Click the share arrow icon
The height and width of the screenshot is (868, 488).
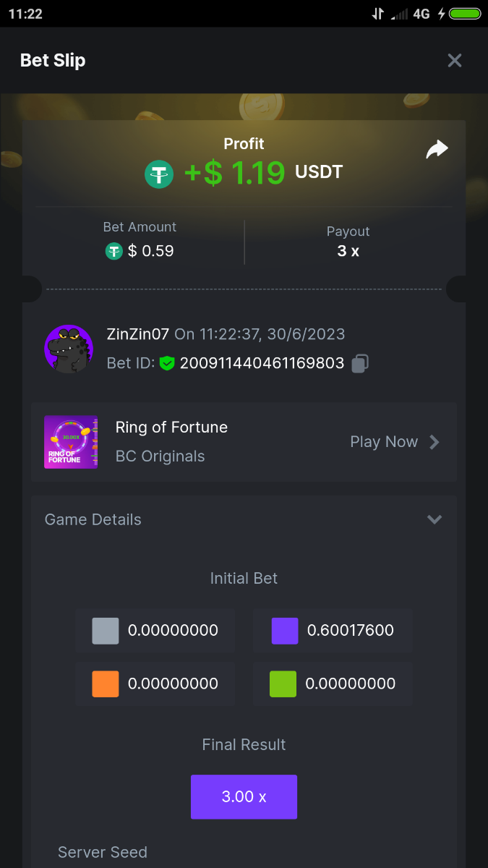point(437,150)
